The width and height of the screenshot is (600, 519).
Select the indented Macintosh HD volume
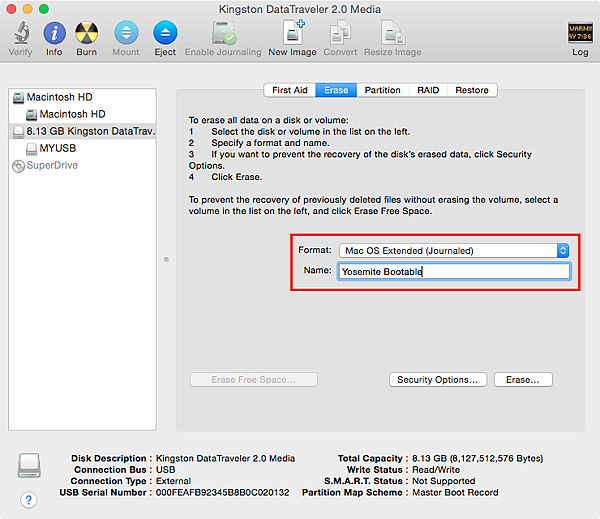point(82,114)
